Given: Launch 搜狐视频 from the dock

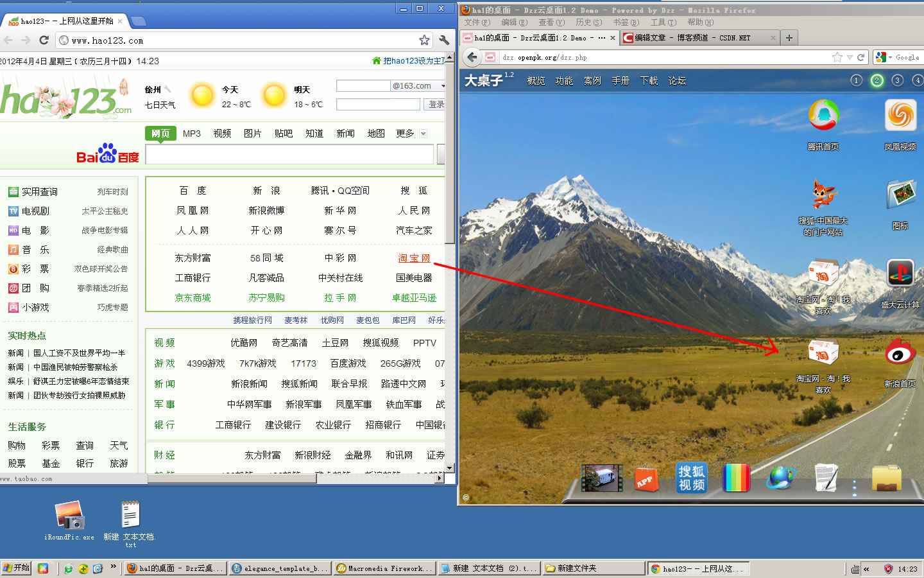Looking at the screenshot, I should 691,478.
